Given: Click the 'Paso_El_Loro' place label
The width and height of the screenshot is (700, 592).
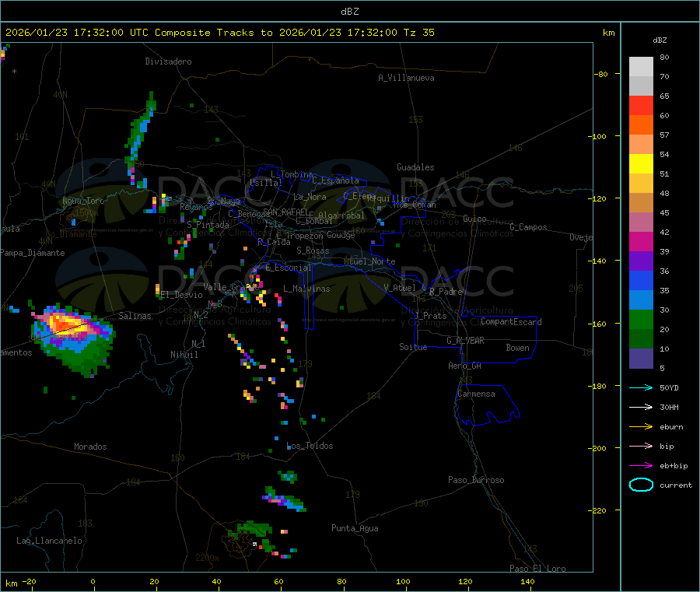Looking at the screenshot, I should coord(537,569).
